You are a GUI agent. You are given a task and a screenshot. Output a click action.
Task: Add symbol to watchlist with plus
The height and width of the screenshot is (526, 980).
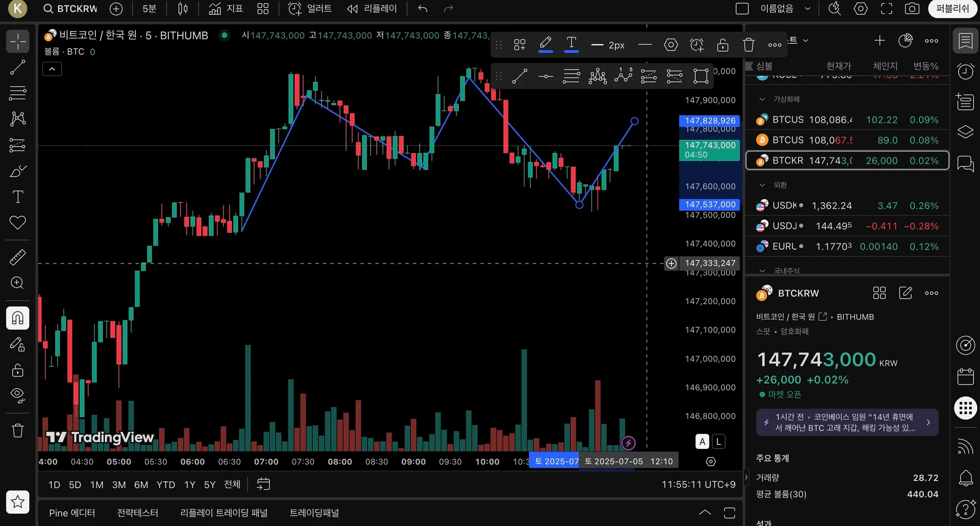point(879,41)
